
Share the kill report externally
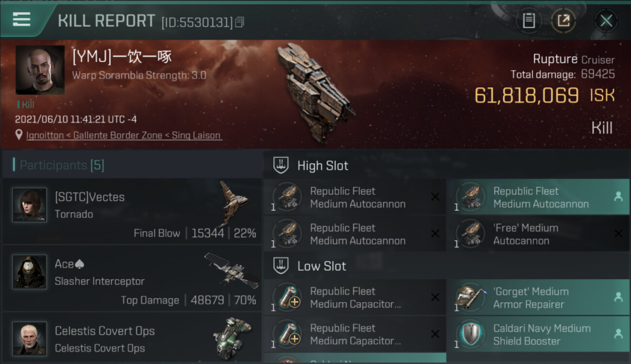pos(563,20)
